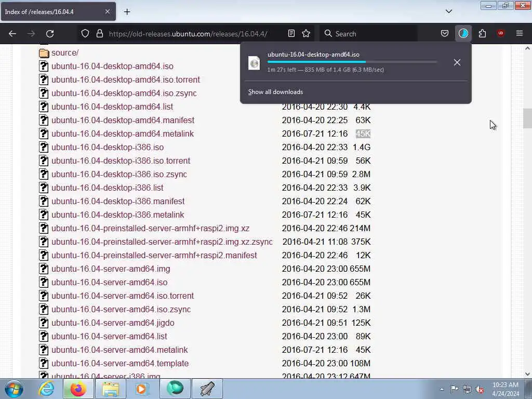Open the downloads progress toolbar button

pos(463,33)
